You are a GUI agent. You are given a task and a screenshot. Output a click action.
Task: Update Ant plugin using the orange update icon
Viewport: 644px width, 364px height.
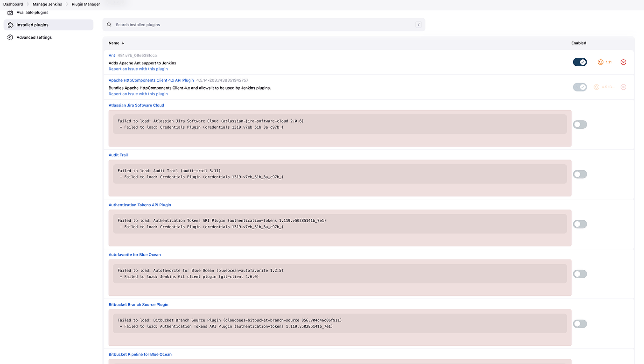[601, 62]
